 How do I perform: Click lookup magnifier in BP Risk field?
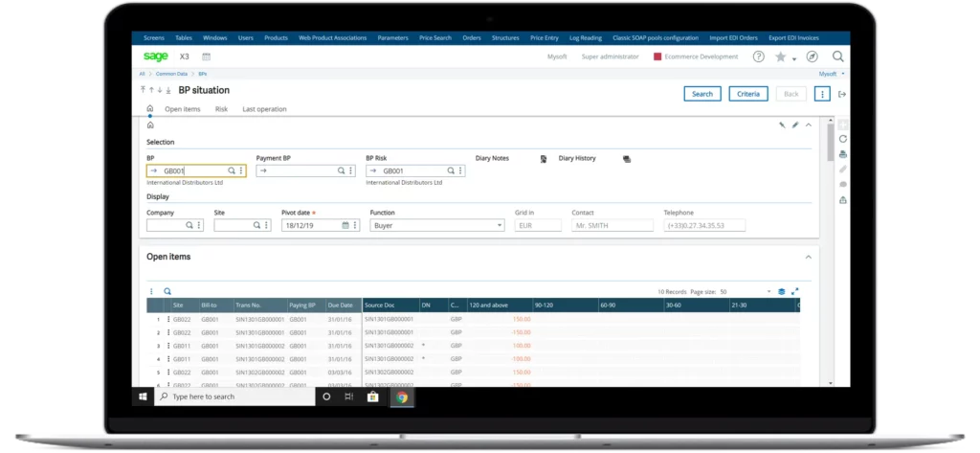(x=451, y=170)
